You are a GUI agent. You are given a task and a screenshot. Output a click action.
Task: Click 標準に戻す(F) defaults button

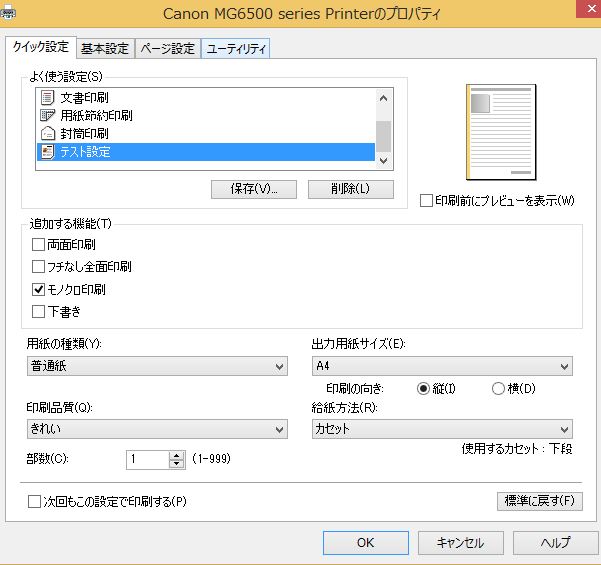(540, 501)
